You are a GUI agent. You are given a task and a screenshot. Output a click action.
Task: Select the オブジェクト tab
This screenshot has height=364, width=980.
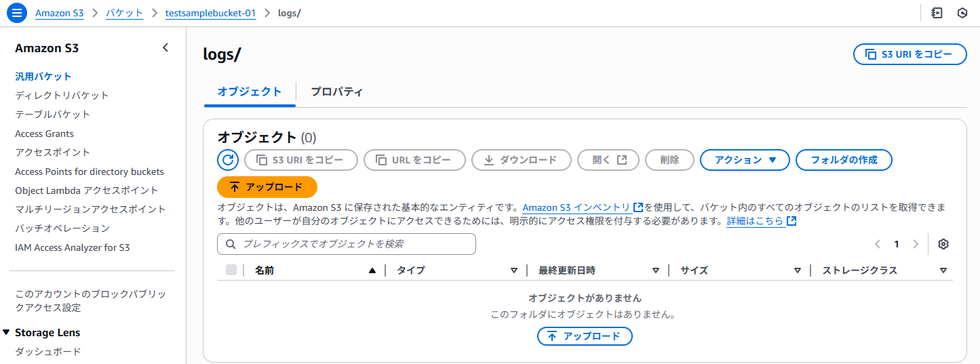pos(250,92)
